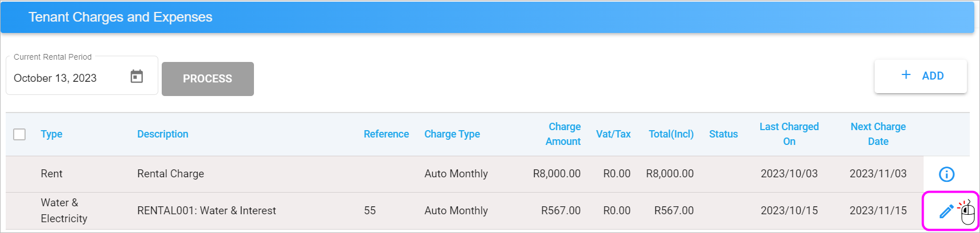Sort by Status column header
980x233 pixels.
[x=723, y=134]
